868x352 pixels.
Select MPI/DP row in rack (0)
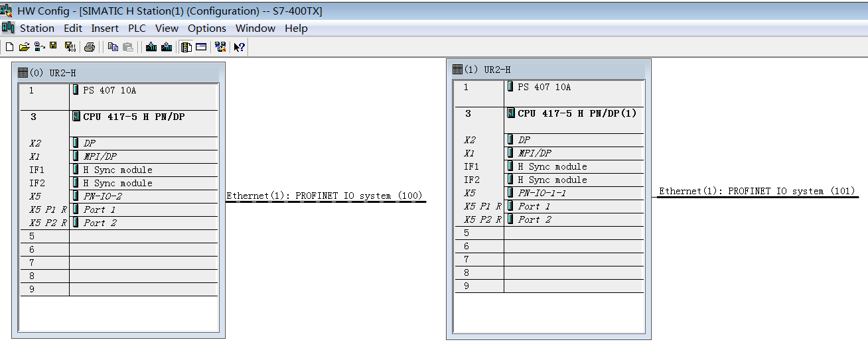point(119,156)
